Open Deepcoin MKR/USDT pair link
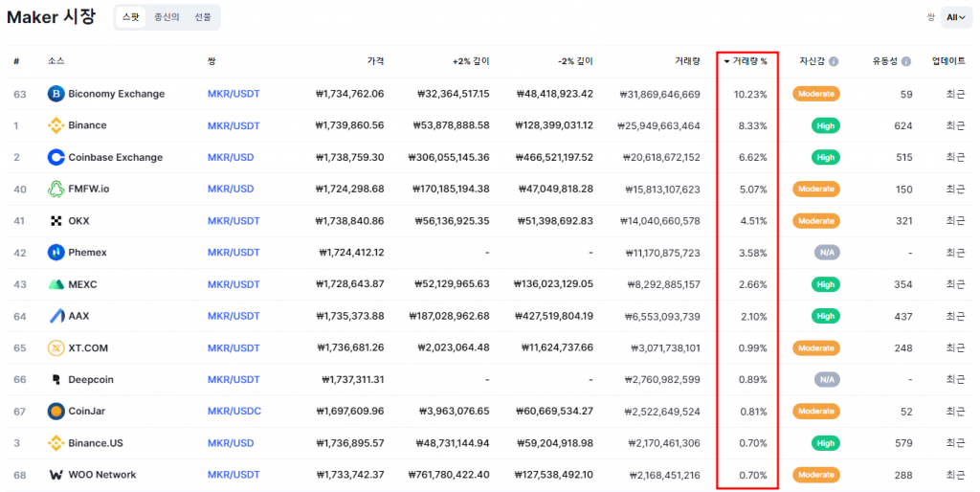This screenshot has width=980, height=492. [234, 379]
